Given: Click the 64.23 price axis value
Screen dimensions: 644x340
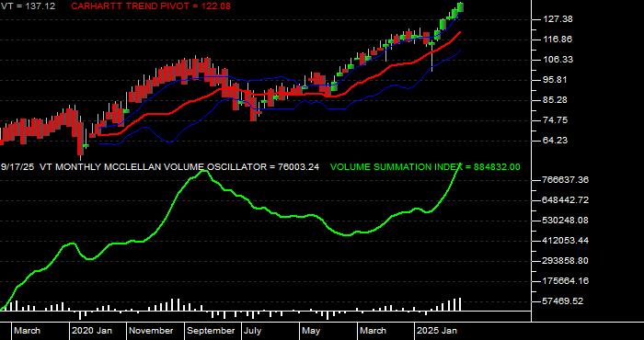Looking at the screenshot, I should pyautogui.click(x=555, y=141).
